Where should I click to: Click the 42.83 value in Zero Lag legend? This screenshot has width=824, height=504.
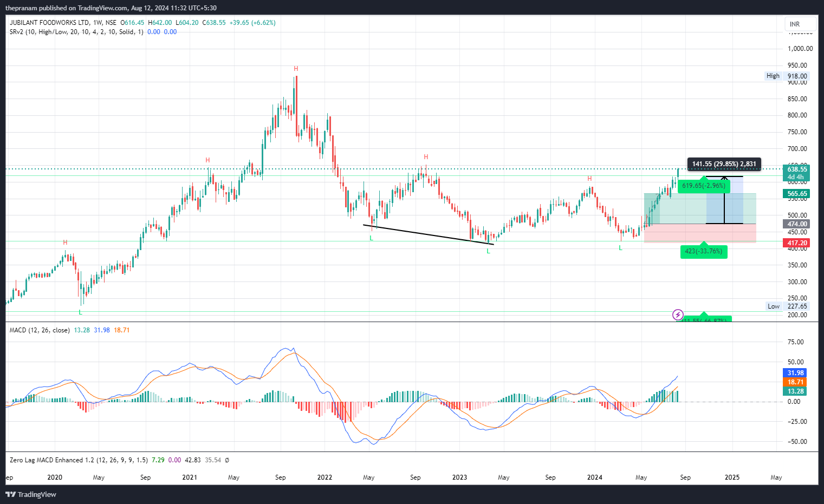(192, 460)
